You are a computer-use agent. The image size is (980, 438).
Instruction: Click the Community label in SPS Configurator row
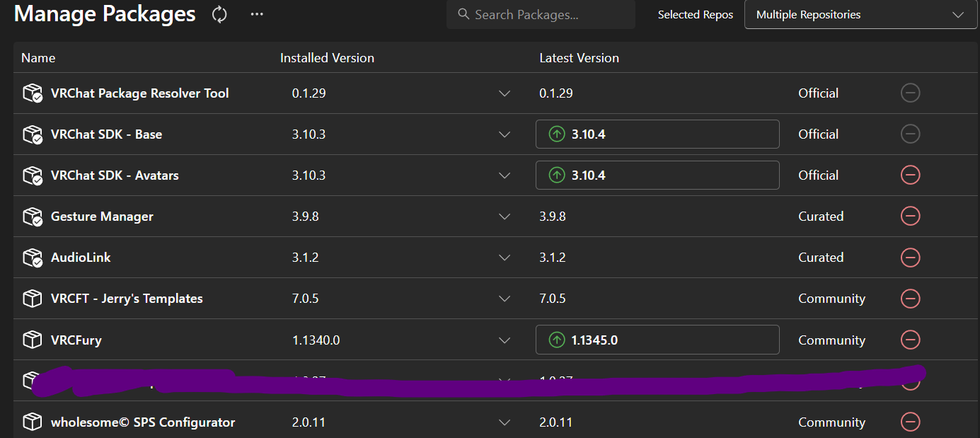click(832, 422)
